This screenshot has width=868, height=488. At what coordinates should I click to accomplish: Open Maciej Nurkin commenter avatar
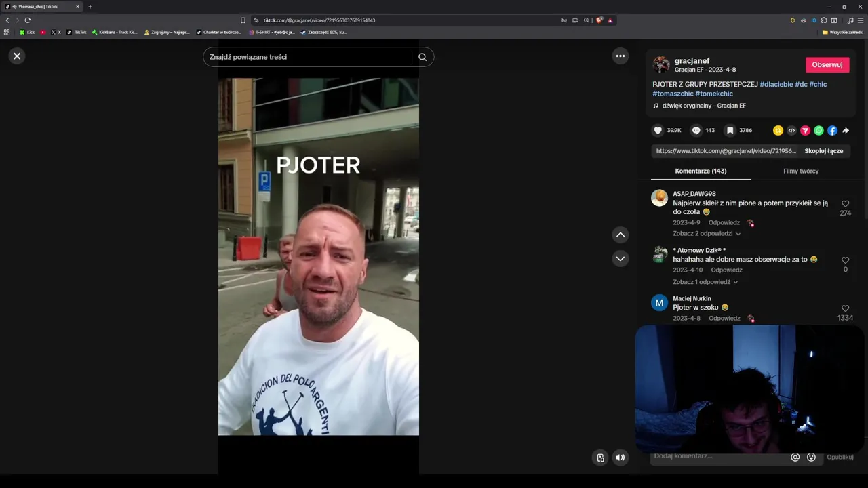(659, 302)
